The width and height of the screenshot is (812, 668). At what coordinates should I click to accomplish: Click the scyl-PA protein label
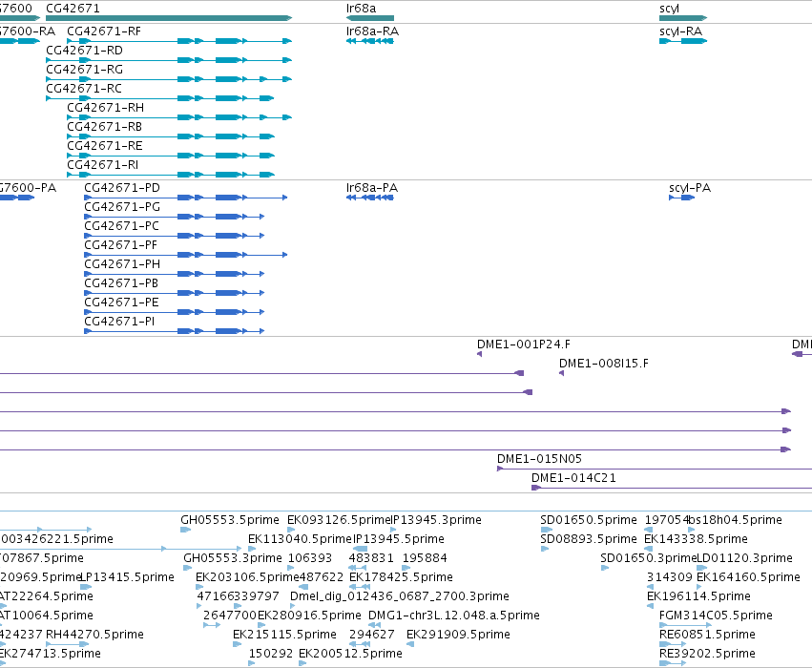[690, 188]
